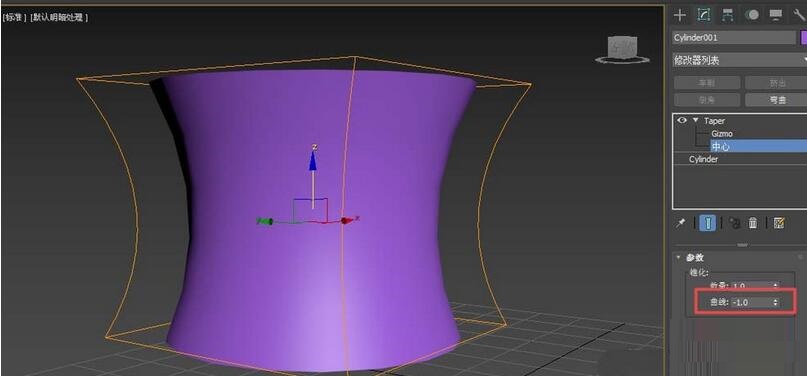The width and height of the screenshot is (807, 376).
Task: Click the blue Z axis arrow of gizmo
Action: (x=312, y=160)
